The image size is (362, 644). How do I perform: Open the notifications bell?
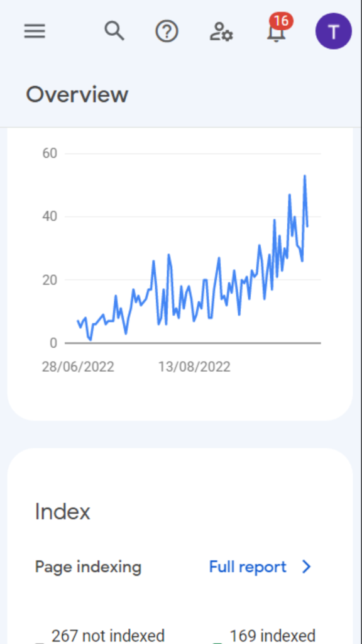pos(277,31)
